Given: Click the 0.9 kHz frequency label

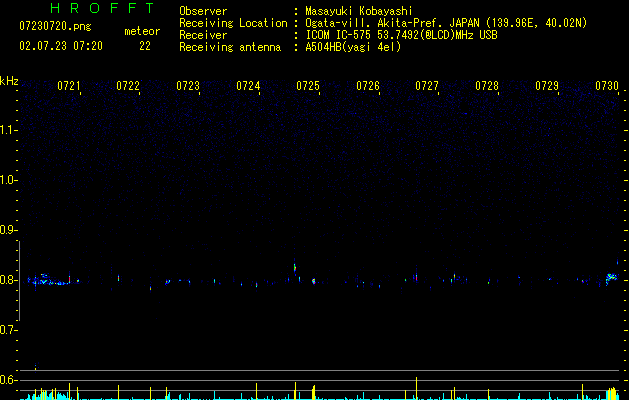Looking at the screenshot, I should [9, 230].
